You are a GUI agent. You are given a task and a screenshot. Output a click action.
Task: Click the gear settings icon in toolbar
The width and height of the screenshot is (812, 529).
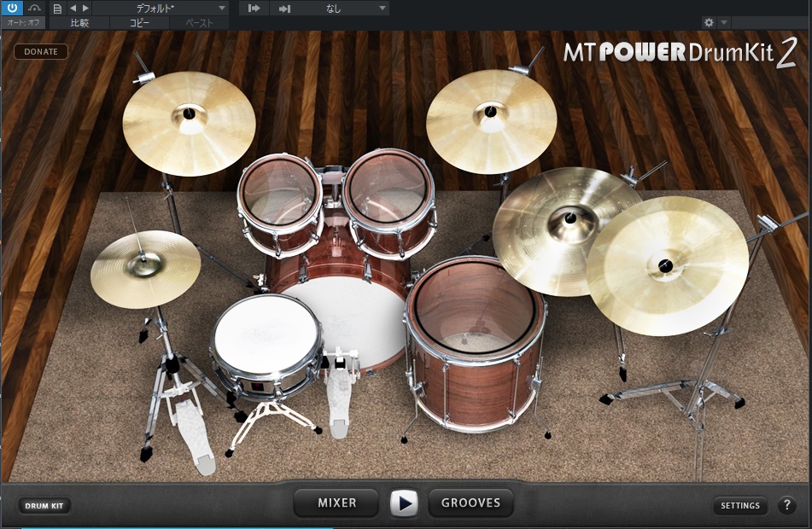[709, 23]
